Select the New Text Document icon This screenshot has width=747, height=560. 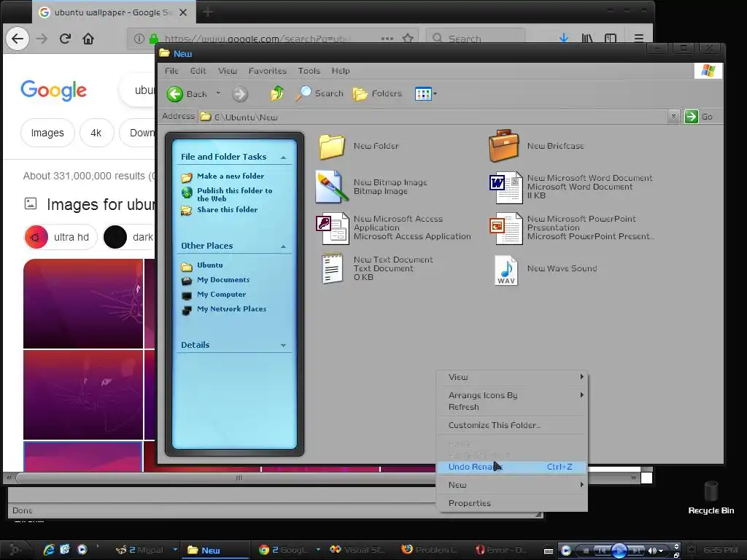[x=332, y=268]
